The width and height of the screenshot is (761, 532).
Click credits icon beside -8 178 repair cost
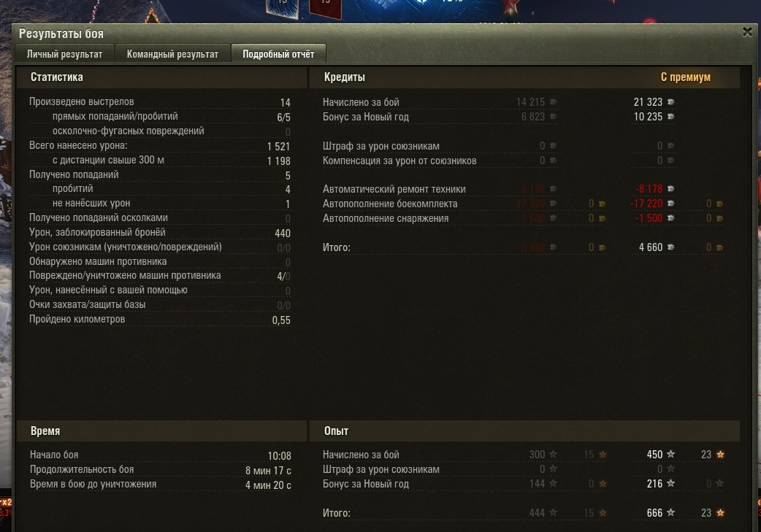coord(670,189)
